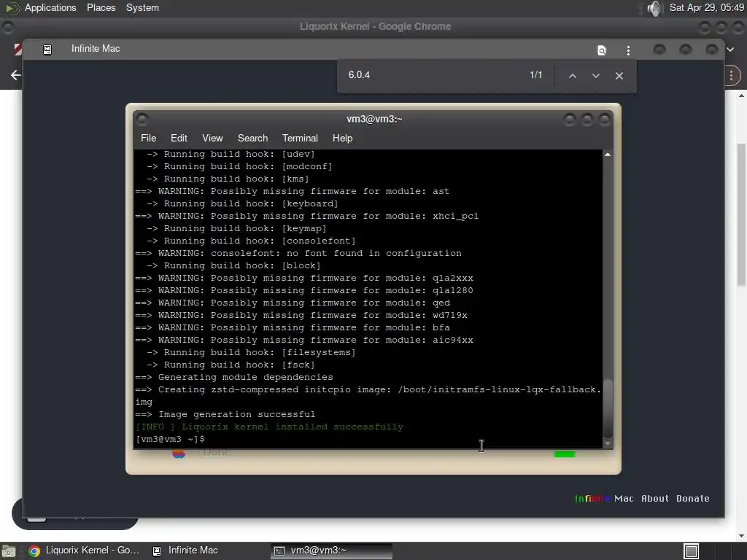The width and height of the screenshot is (747, 560).
Task: Open Chrome's three-dot menu at right edge
Action: click(x=731, y=75)
